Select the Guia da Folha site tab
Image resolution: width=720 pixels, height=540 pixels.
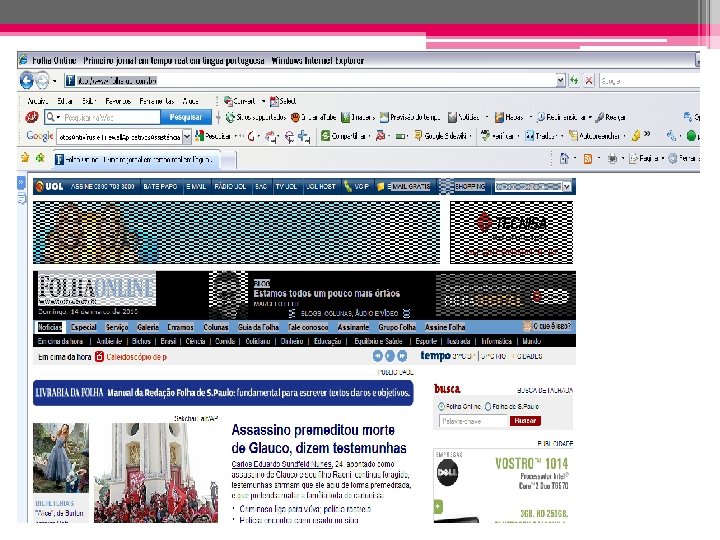coord(258,327)
